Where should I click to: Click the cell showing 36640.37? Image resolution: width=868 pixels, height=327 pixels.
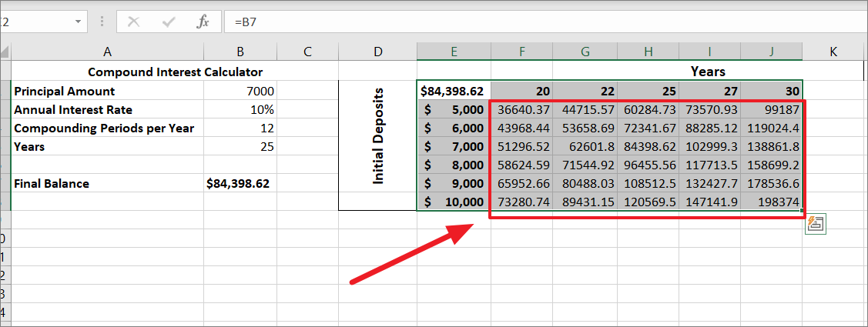click(521, 109)
